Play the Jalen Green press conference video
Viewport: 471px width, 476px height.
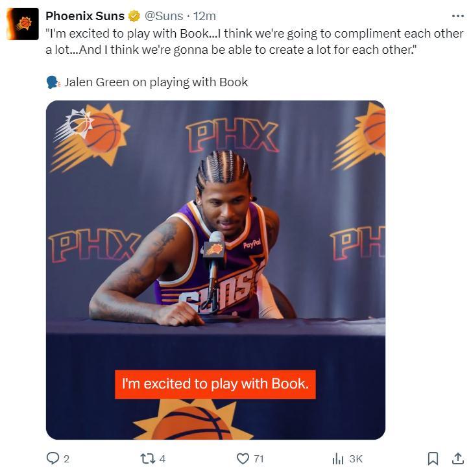(215, 270)
